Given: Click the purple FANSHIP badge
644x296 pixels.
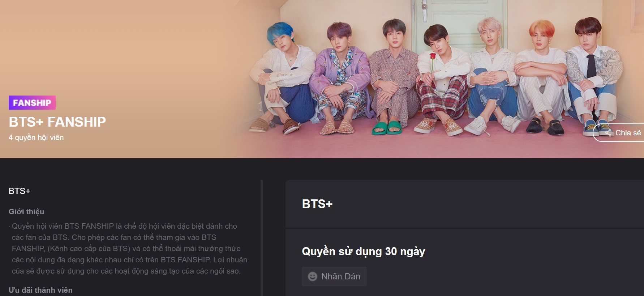Looking at the screenshot, I should [x=32, y=103].
